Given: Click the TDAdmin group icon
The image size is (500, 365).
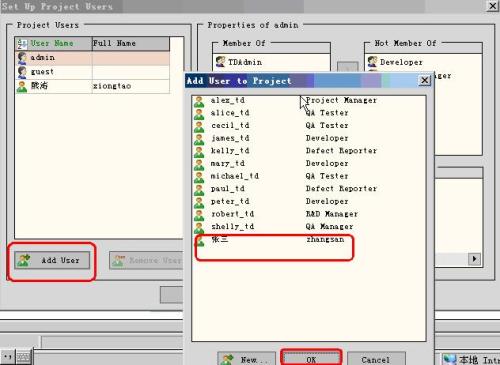Looking at the screenshot, I should [x=220, y=62].
